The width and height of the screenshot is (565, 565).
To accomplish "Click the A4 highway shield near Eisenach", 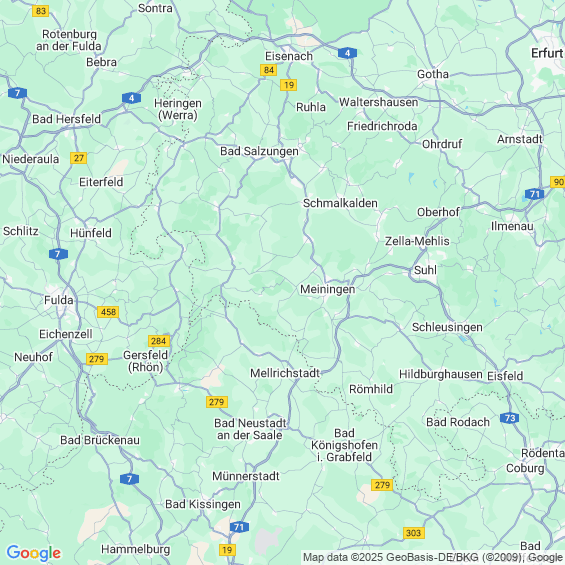I will pos(347,53).
